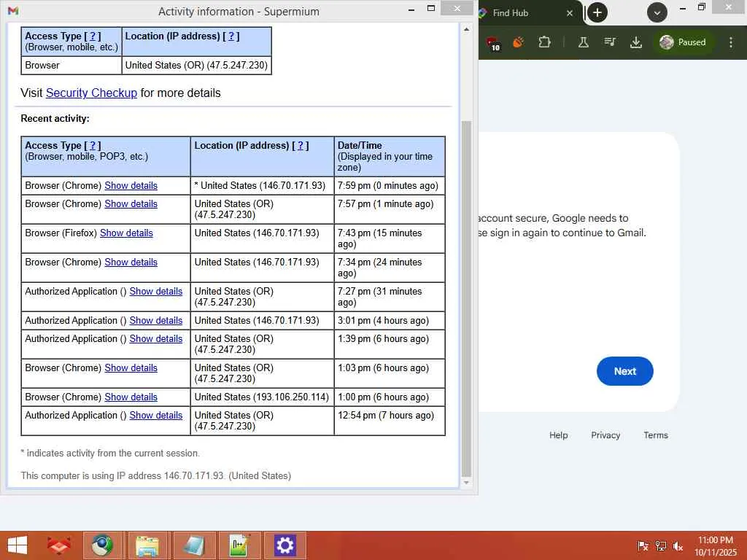Open the Downloads icon in the browser toolbar
Image resolution: width=747 pixels, height=560 pixels.
pos(636,42)
